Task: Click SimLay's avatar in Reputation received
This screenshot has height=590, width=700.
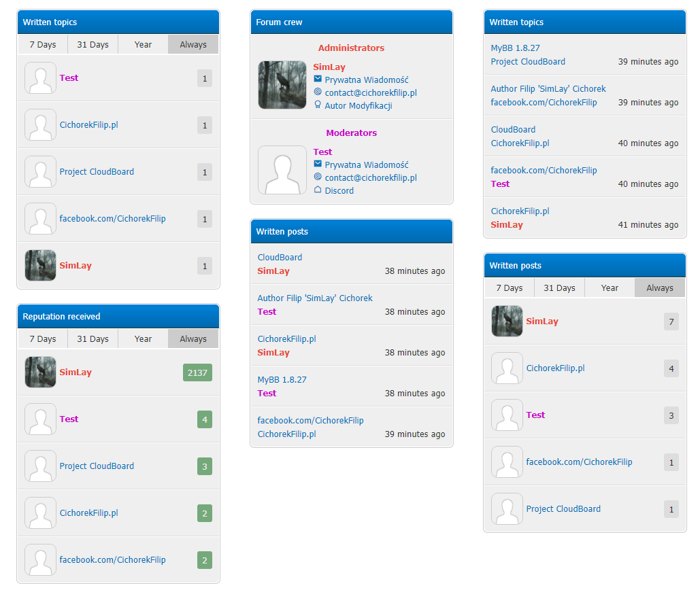Action: (x=40, y=372)
